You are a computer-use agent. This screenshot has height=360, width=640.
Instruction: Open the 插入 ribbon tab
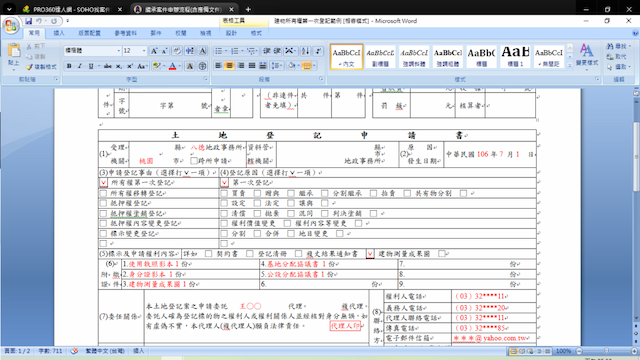point(59,33)
